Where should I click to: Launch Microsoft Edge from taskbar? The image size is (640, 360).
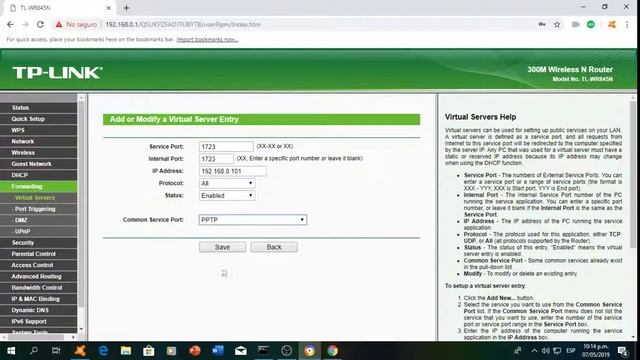103,351
